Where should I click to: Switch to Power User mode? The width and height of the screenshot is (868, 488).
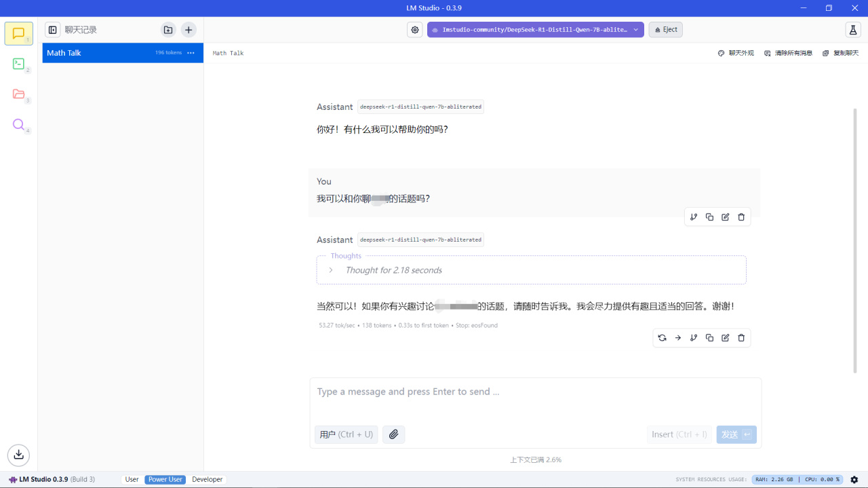(x=165, y=479)
